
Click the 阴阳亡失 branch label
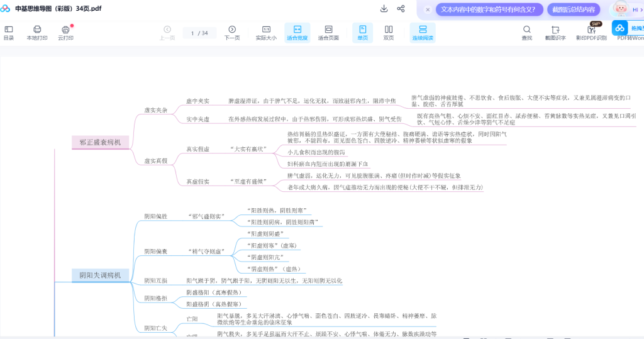[156, 328]
